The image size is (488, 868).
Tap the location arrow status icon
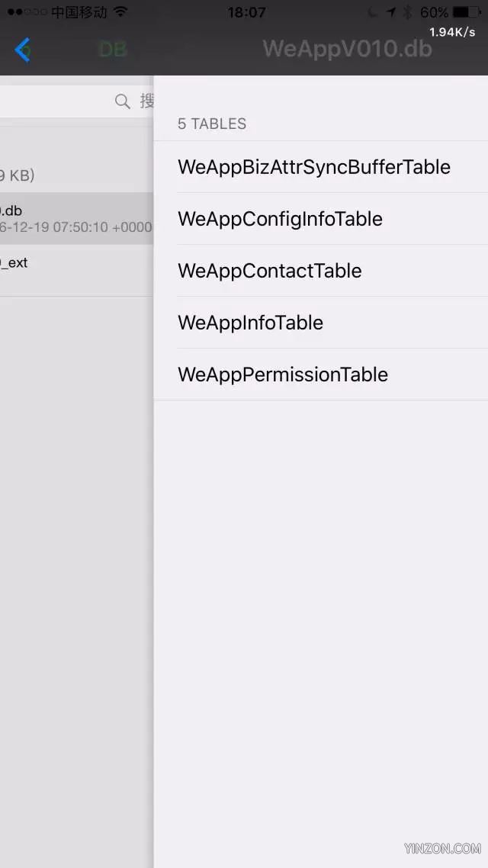(x=390, y=12)
